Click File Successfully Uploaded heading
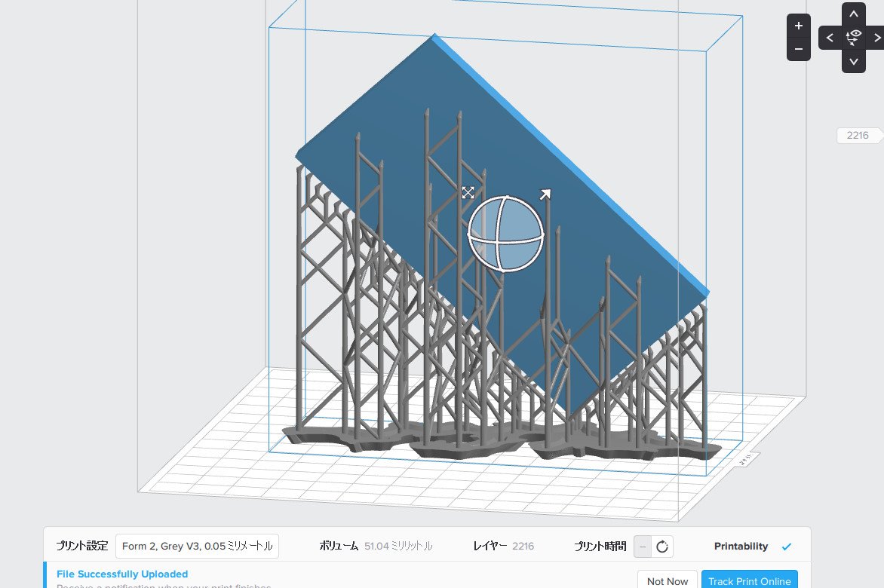The image size is (884, 588). coord(122,574)
